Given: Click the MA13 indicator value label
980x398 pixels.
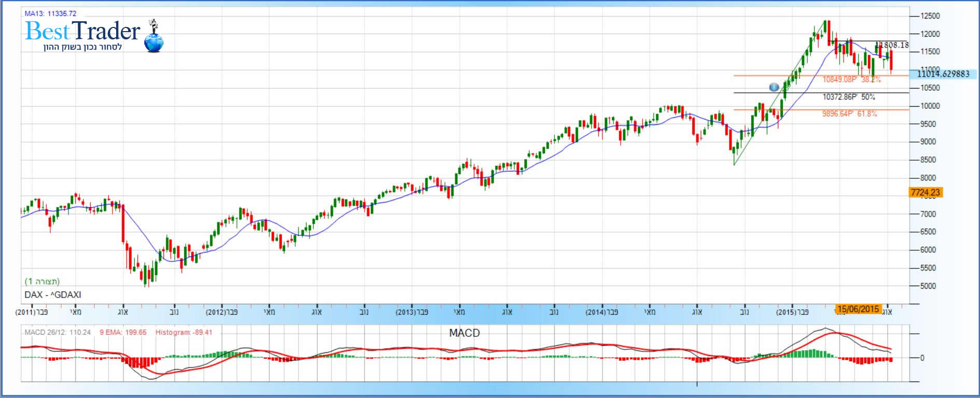Looking at the screenshot, I should 50,13.
